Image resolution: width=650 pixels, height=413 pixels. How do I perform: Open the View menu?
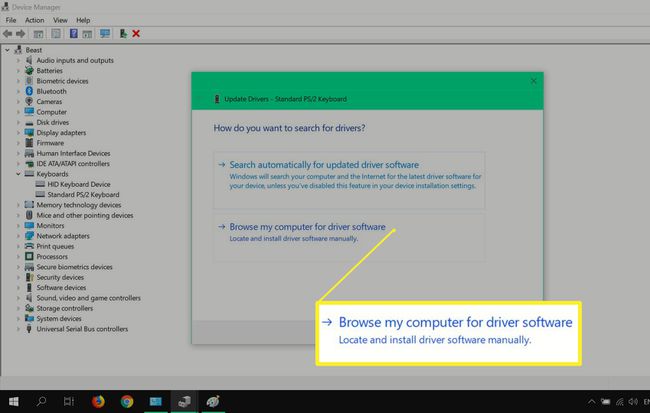[x=60, y=20]
